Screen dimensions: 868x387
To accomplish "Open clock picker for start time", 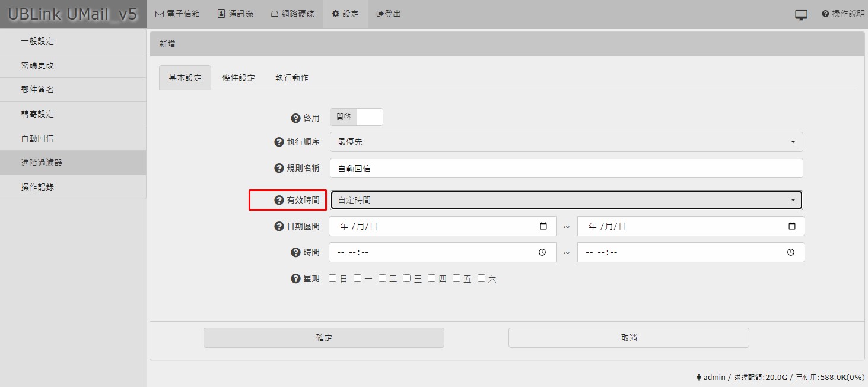I will tap(542, 252).
